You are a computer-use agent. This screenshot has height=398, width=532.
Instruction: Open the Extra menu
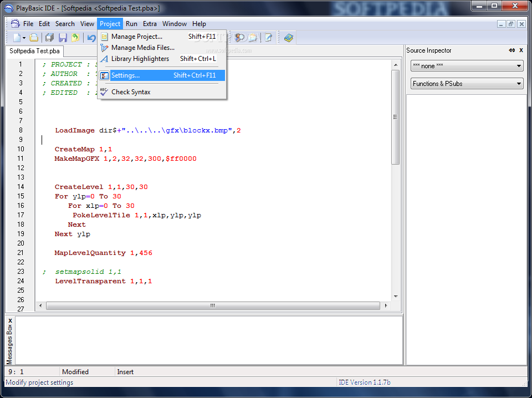click(x=150, y=24)
